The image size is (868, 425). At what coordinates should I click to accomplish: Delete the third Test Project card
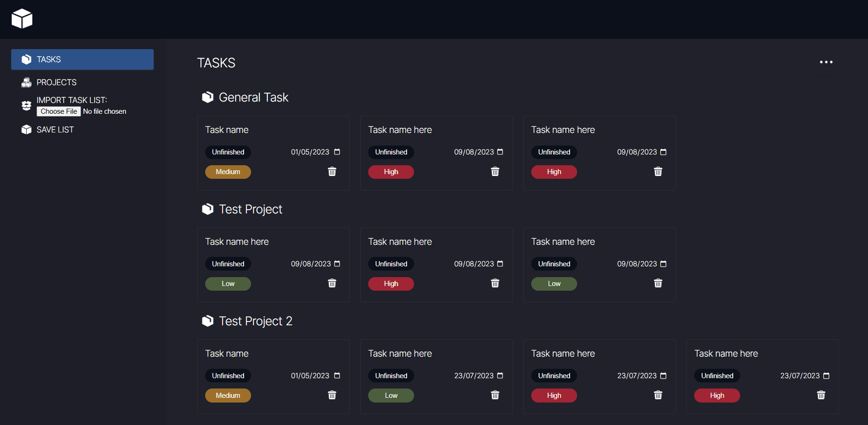tap(658, 283)
